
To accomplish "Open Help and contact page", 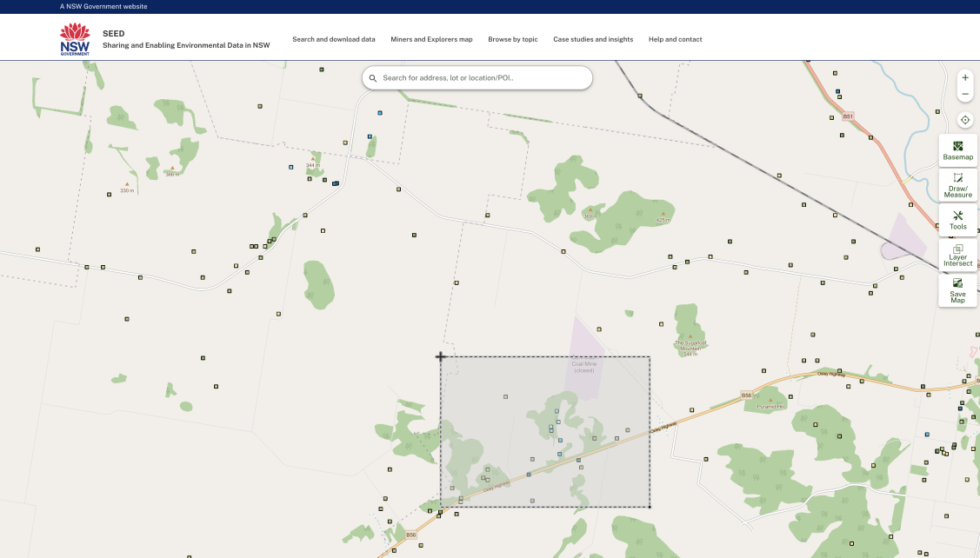I will 675,39.
